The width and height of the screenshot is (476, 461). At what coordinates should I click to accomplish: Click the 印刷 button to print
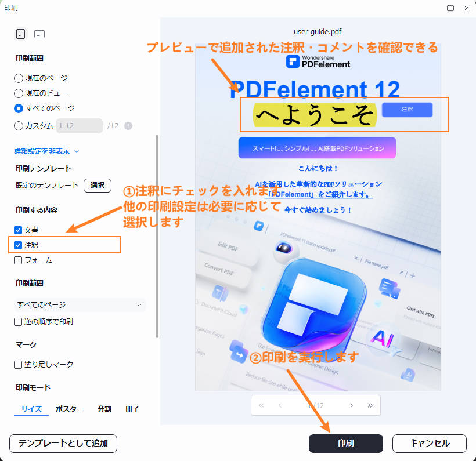coord(345,443)
